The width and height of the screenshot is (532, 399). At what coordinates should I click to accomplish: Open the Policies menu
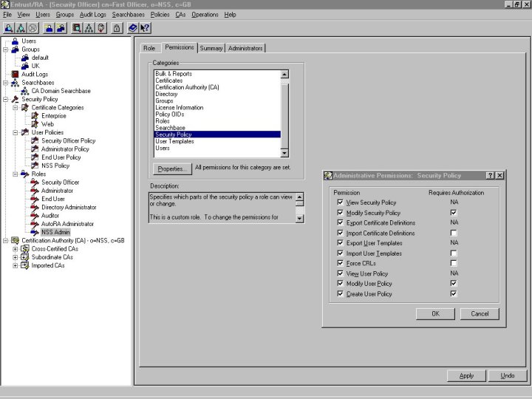pos(160,15)
